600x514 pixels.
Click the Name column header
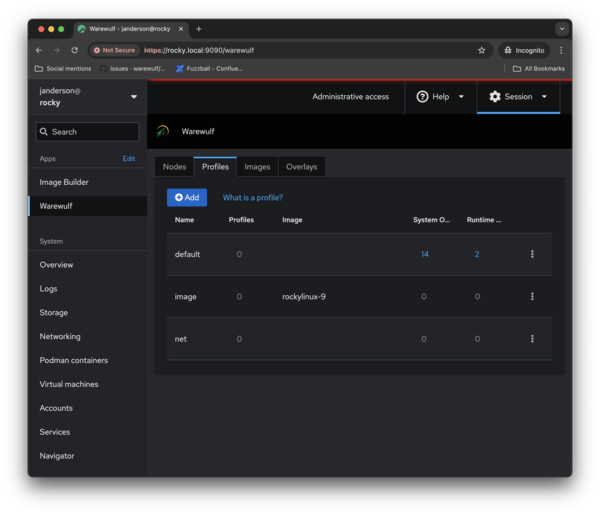[x=184, y=220]
